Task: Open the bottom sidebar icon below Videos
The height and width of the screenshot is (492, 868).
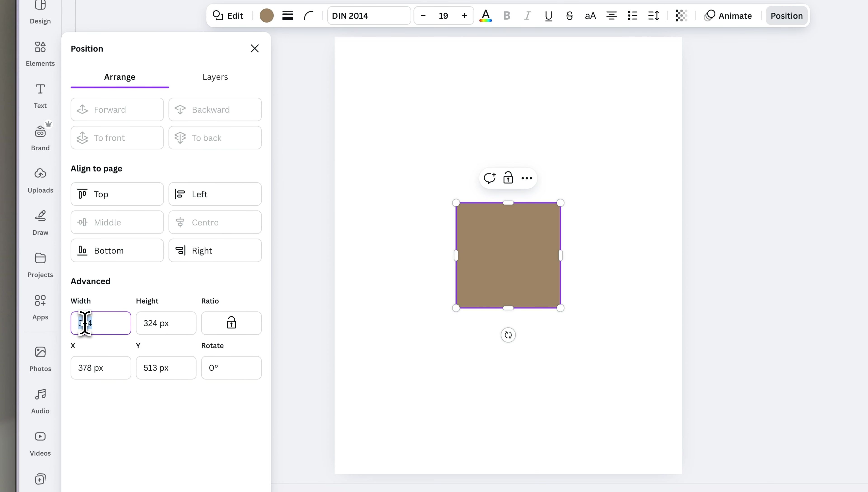Action: [x=40, y=479]
